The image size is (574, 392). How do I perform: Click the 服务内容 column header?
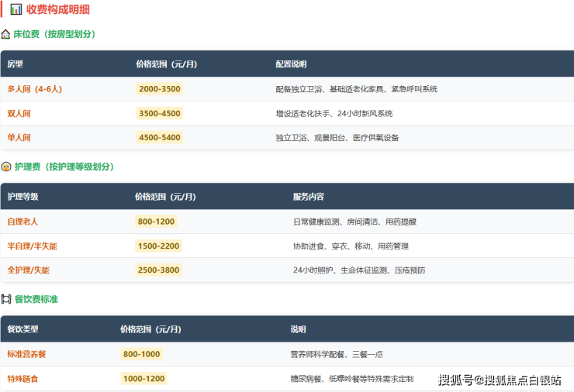(309, 197)
